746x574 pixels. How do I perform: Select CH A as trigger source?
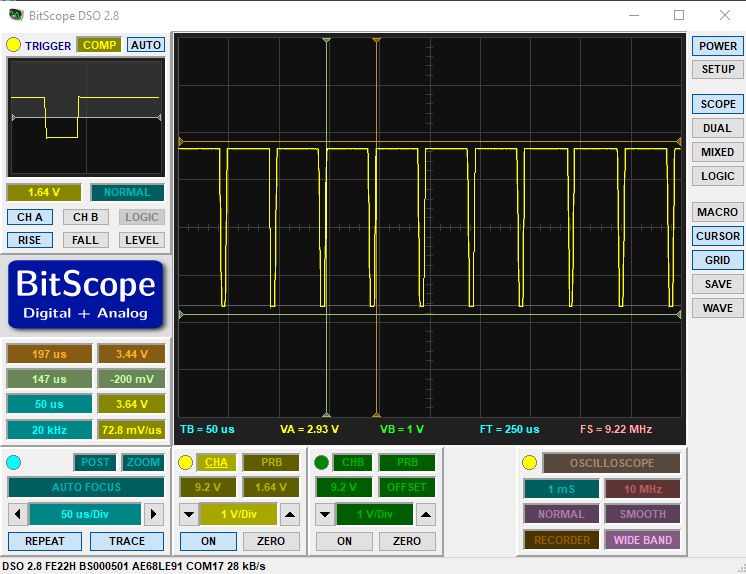coord(29,217)
